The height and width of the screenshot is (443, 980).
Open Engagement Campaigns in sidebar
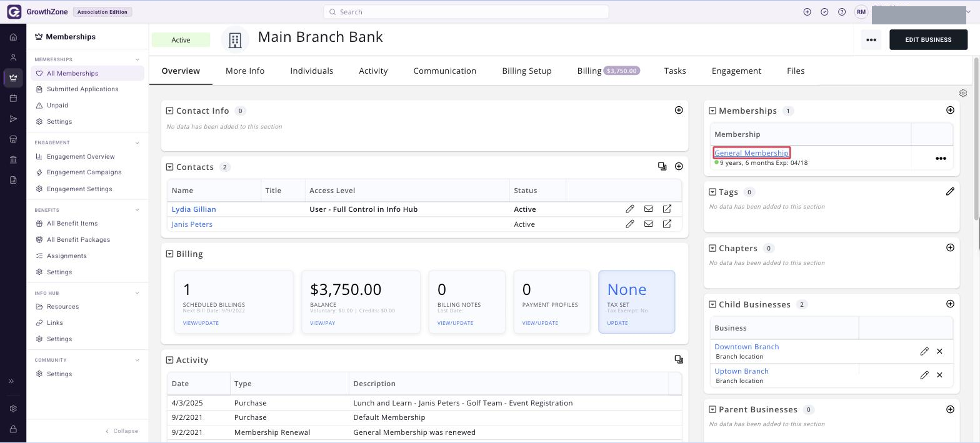(x=84, y=172)
